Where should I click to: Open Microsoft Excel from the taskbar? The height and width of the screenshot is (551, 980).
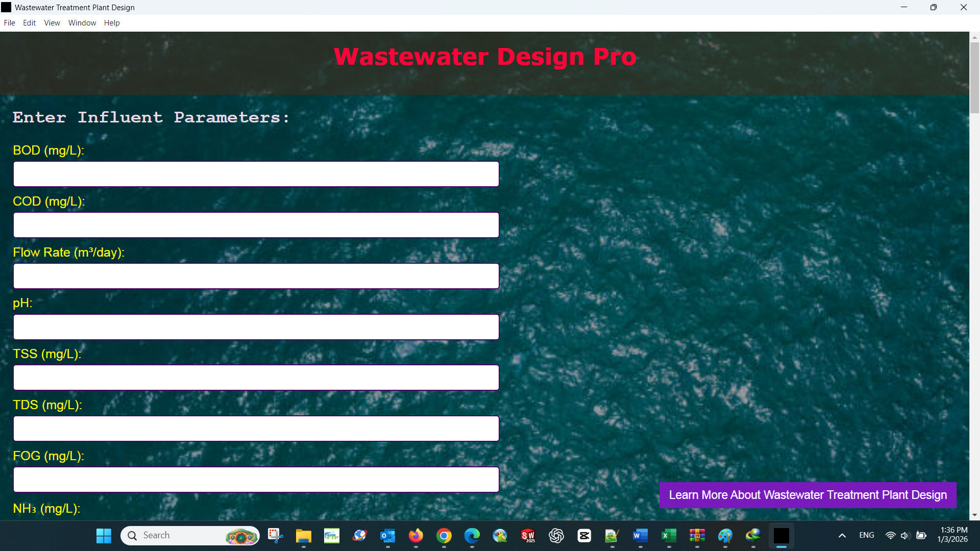point(668,536)
